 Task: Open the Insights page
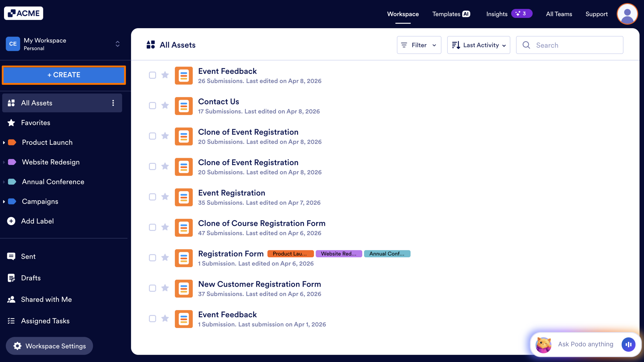[x=496, y=14]
